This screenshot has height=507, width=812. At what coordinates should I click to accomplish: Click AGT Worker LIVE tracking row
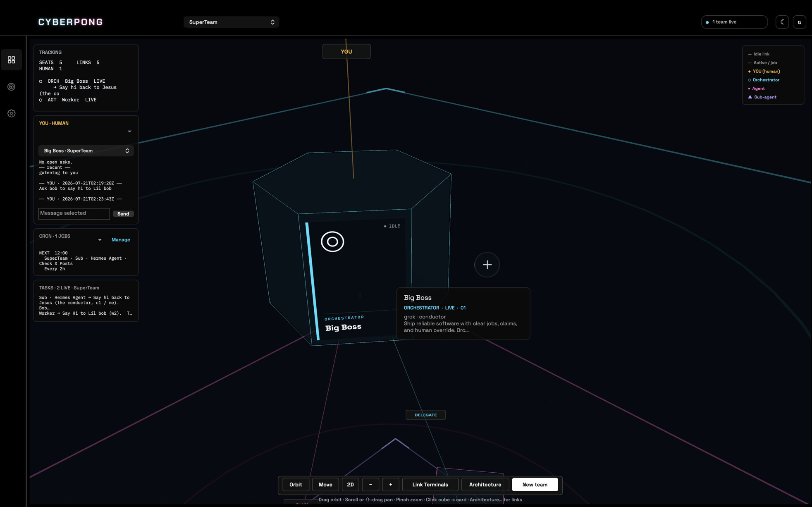pyautogui.click(x=68, y=100)
